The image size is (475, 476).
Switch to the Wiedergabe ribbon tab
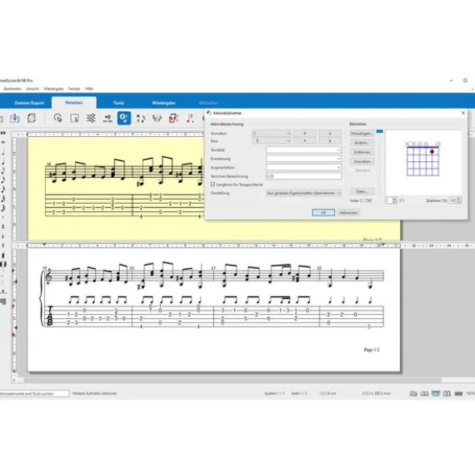[163, 103]
